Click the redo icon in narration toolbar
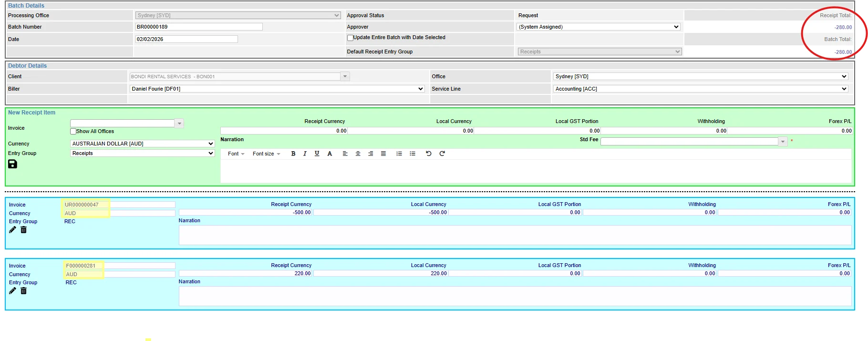This screenshot has width=868, height=341. [442, 154]
